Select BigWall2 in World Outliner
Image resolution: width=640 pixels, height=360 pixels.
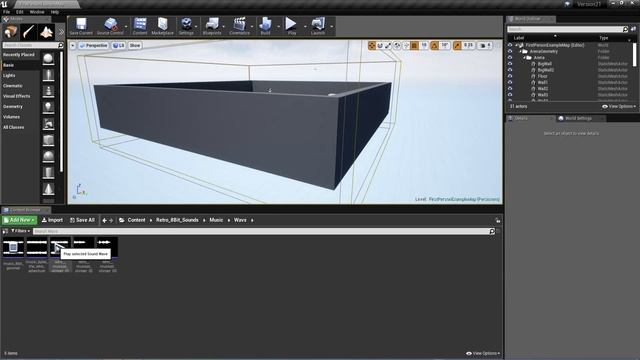[x=546, y=70]
